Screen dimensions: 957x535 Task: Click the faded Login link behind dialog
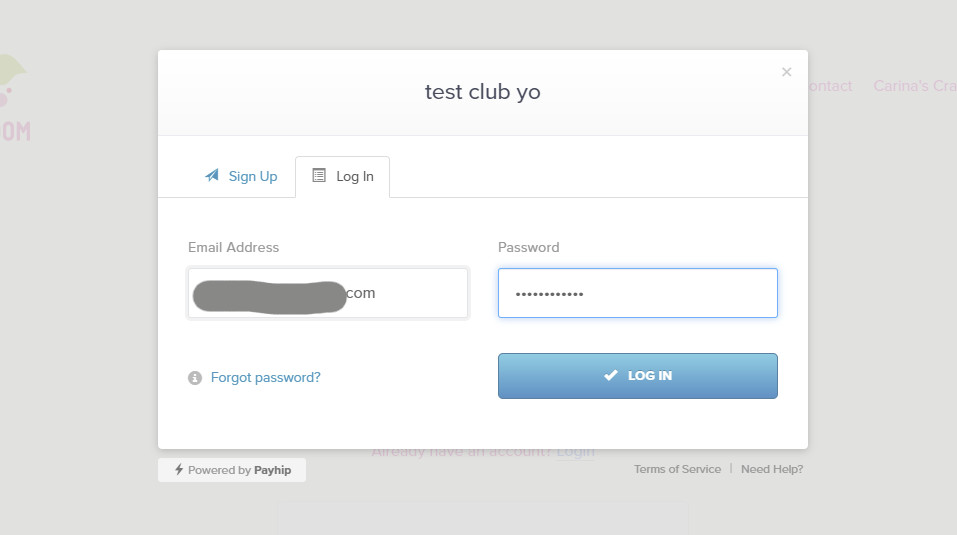575,453
